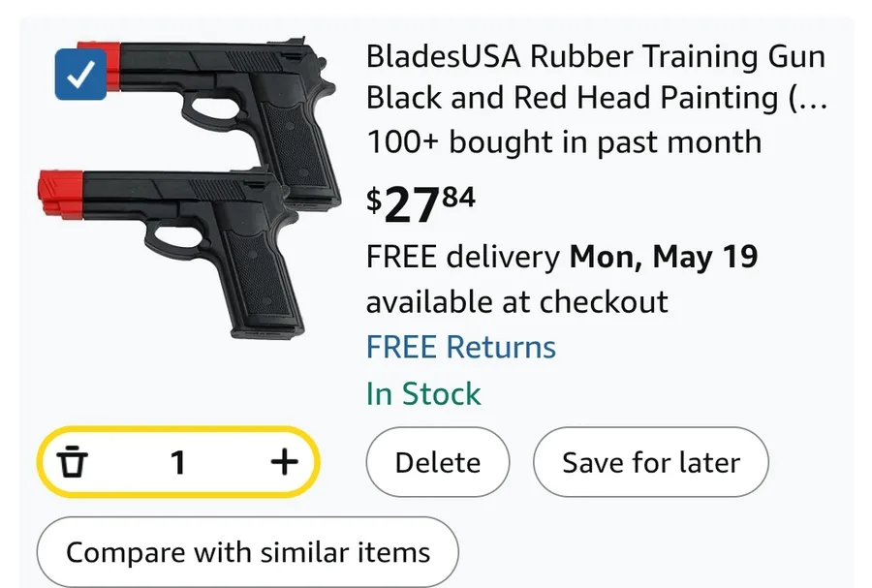Click the FREE delivery label
872x588 pixels.
pyautogui.click(x=463, y=257)
